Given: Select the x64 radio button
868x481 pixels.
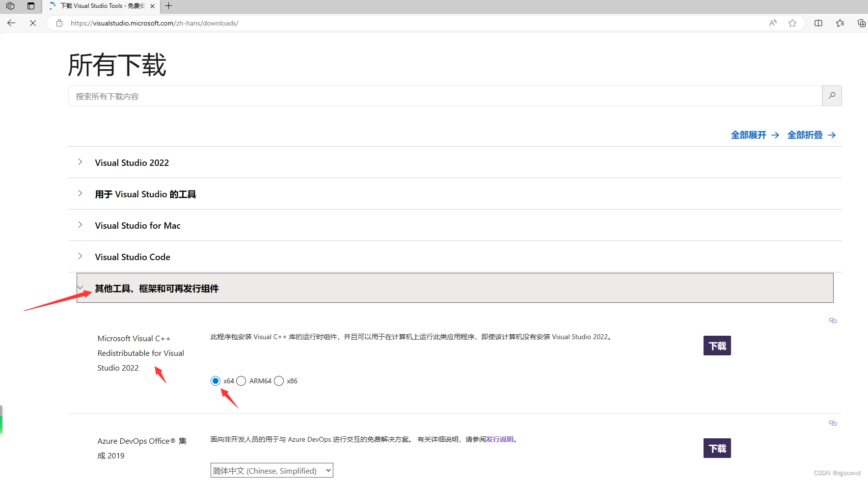Looking at the screenshot, I should click(x=216, y=381).
